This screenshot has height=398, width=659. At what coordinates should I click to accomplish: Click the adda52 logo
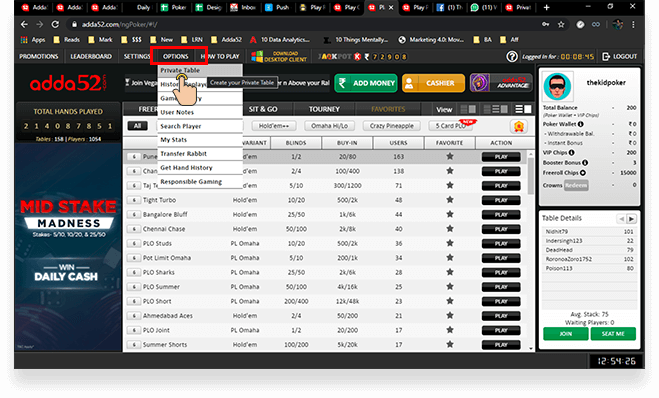[68, 83]
